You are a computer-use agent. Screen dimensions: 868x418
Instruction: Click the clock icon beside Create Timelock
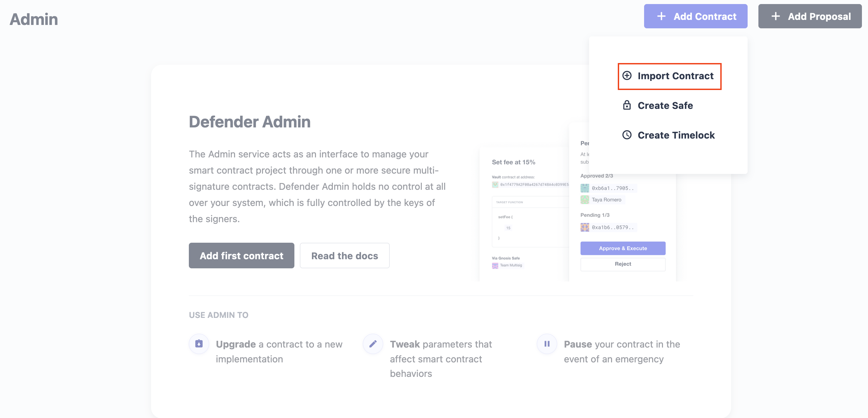[627, 135]
